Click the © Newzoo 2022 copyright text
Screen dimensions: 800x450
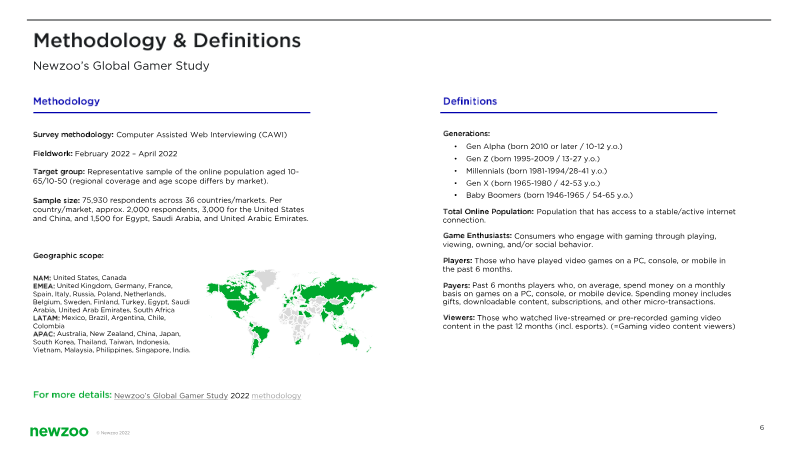point(112,434)
